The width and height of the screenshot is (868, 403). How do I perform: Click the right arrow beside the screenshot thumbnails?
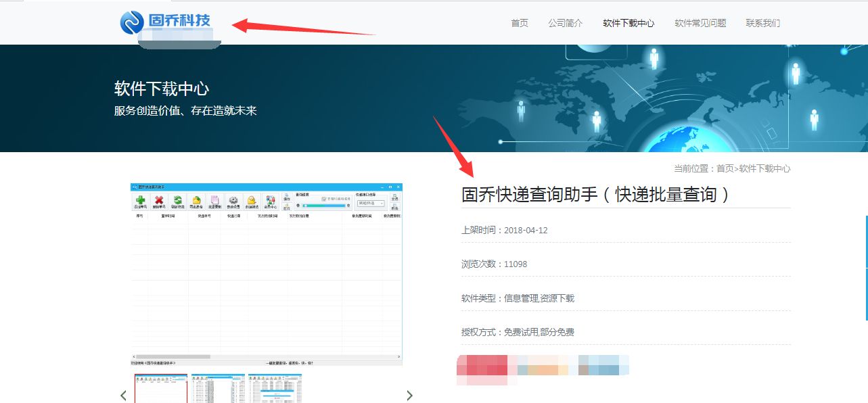pos(409,394)
